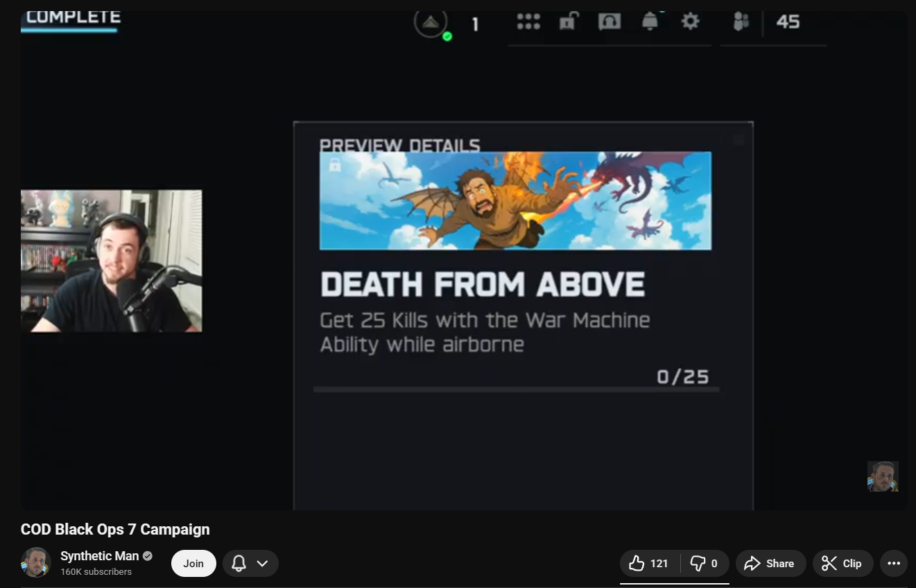The width and height of the screenshot is (916, 588).
Task: Open the friends icon next to 45
Action: point(741,22)
